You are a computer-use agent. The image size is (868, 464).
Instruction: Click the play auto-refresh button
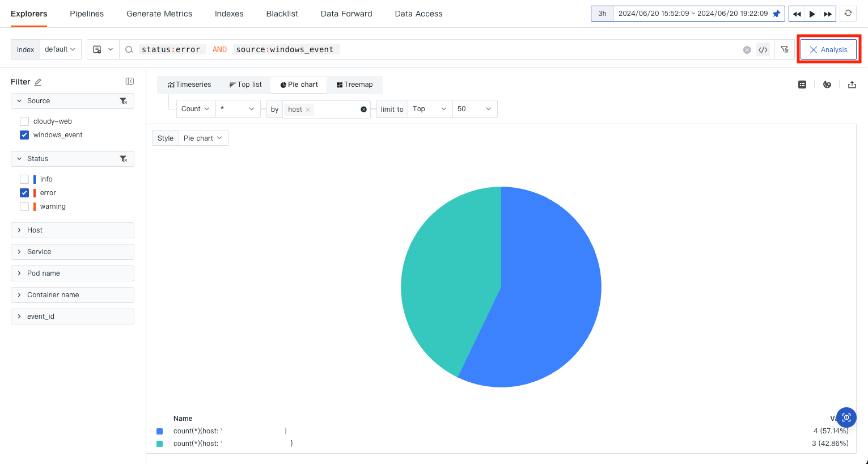click(x=812, y=14)
